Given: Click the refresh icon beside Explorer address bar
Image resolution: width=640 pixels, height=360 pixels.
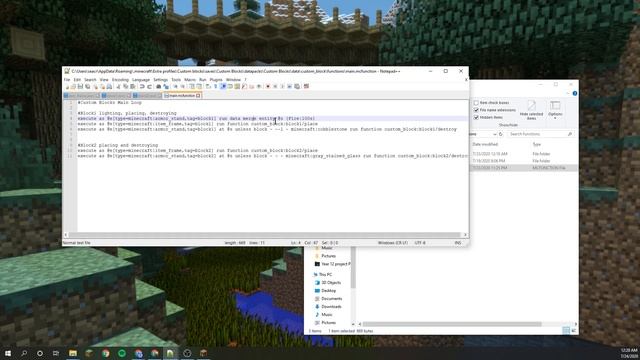Looking at the screenshot, I should point(501,134).
